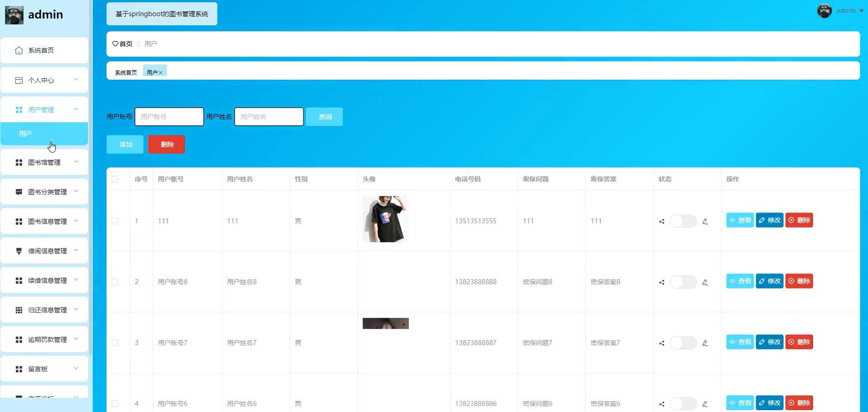The width and height of the screenshot is (868, 412).
Task: Open the 系统首页 sidebar menu item
Action: [44, 50]
